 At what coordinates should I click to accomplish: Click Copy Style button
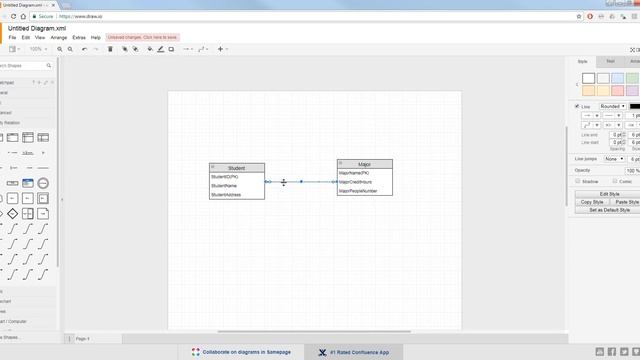click(x=592, y=202)
